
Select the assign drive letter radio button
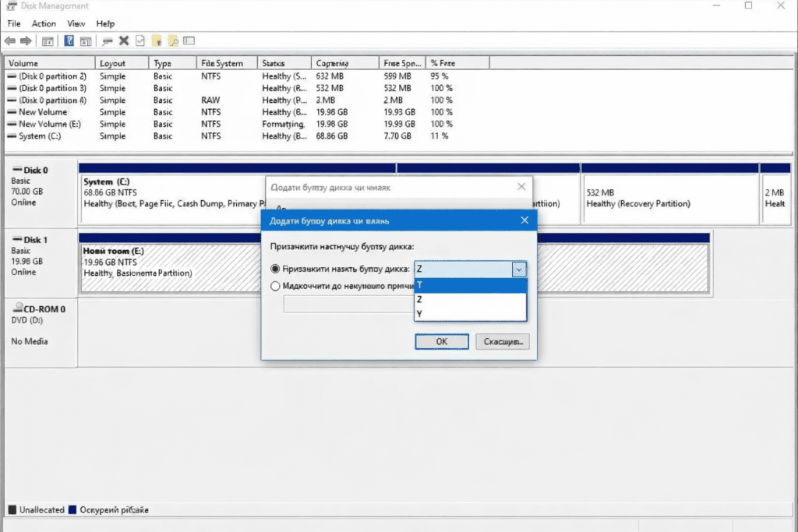click(274, 269)
